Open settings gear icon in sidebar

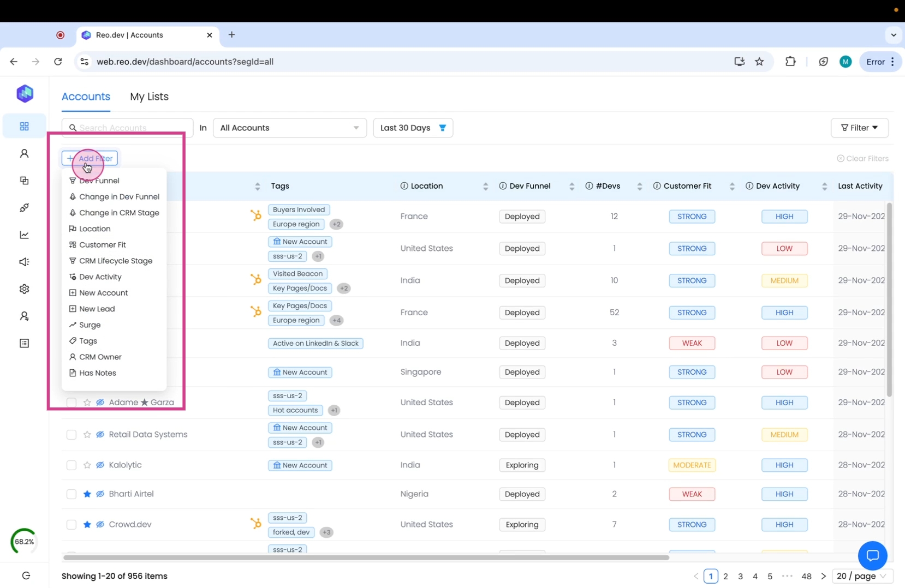(x=24, y=289)
